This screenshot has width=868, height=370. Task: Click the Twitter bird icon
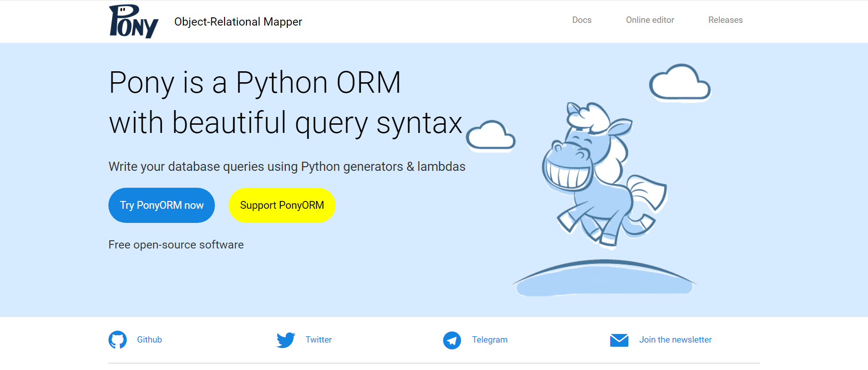(286, 340)
